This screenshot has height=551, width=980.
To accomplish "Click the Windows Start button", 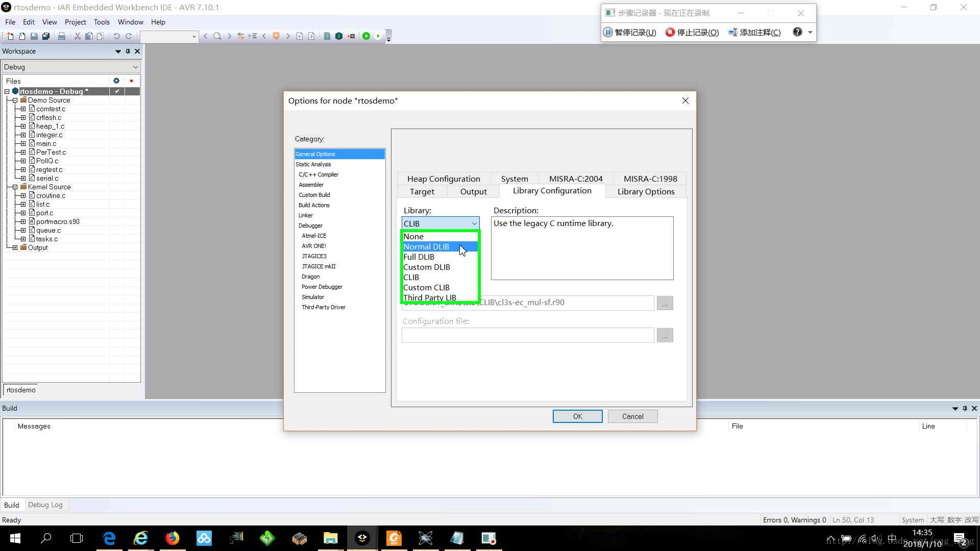I will coord(15,538).
